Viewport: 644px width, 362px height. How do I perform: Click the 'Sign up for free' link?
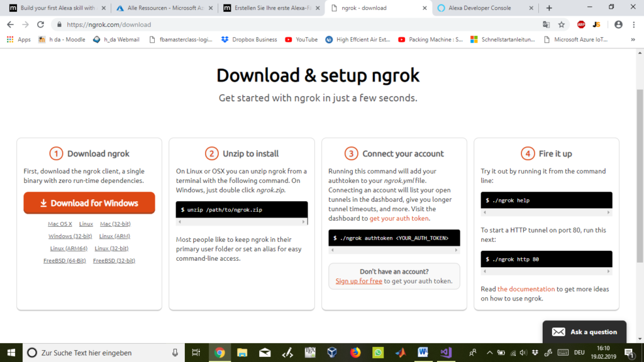point(359,281)
